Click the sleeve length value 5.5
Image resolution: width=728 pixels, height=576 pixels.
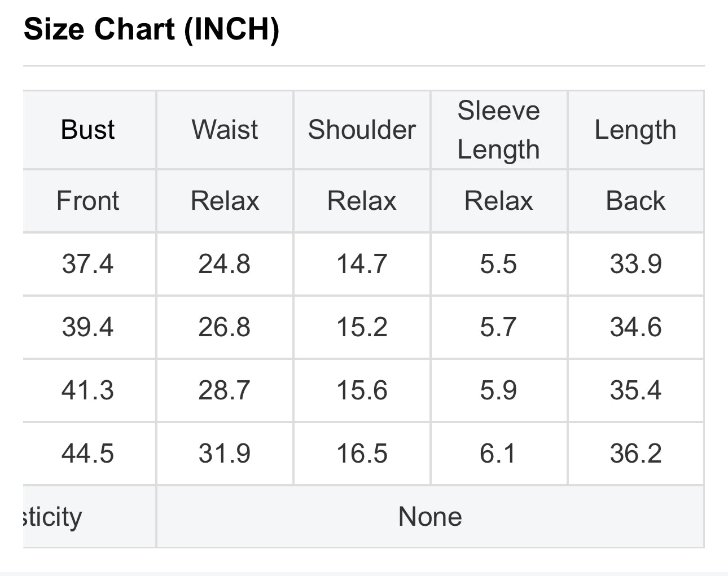pyautogui.click(x=498, y=264)
